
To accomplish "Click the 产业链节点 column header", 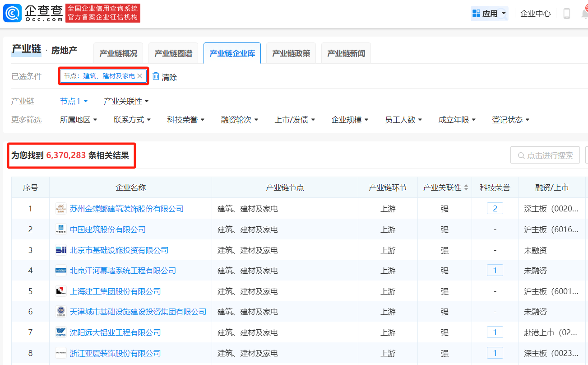I will click(x=285, y=187).
